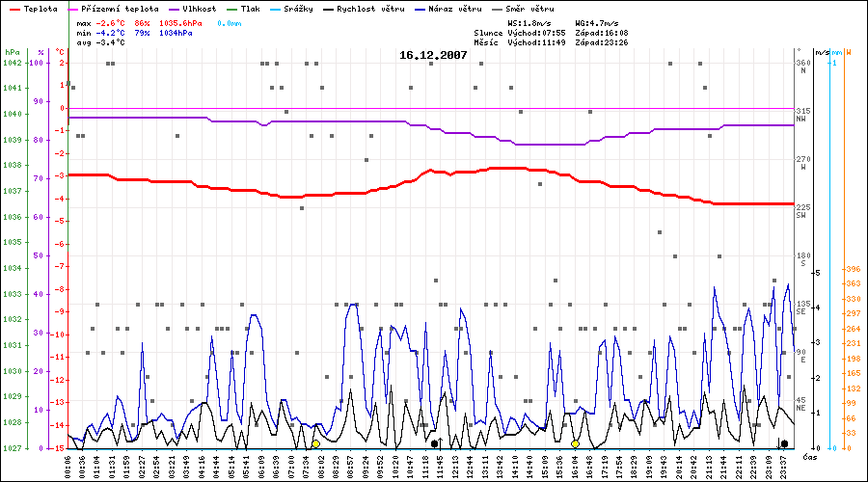Click the hPa axis unit label
The width and height of the screenshot is (868, 482).
pyautogui.click(x=13, y=52)
